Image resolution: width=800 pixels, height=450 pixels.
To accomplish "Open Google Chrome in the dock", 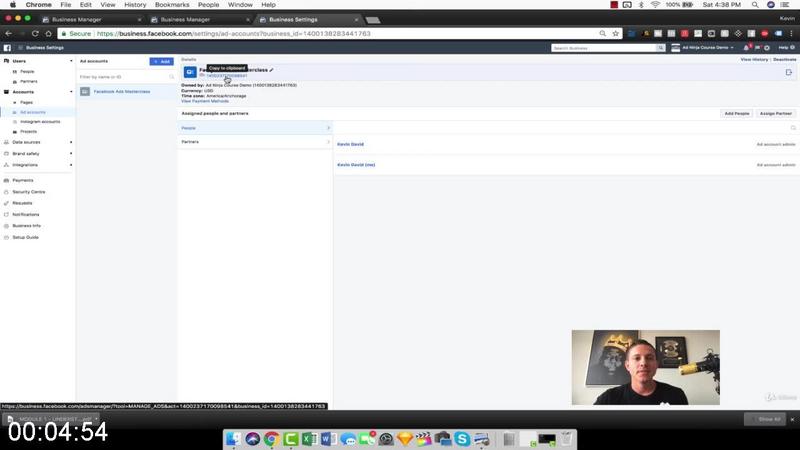I will [x=271, y=439].
